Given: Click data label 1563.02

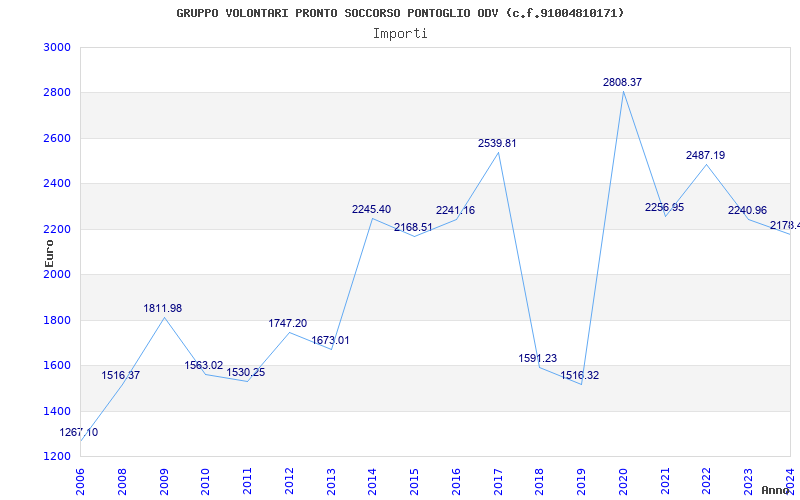Looking at the screenshot, I should click(x=204, y=365).
